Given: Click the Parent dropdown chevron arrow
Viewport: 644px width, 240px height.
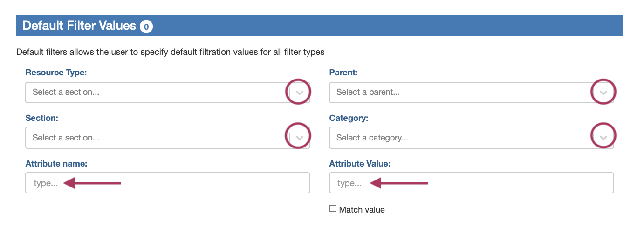Looking at the screenshot, I should click(x=603, y=93).
